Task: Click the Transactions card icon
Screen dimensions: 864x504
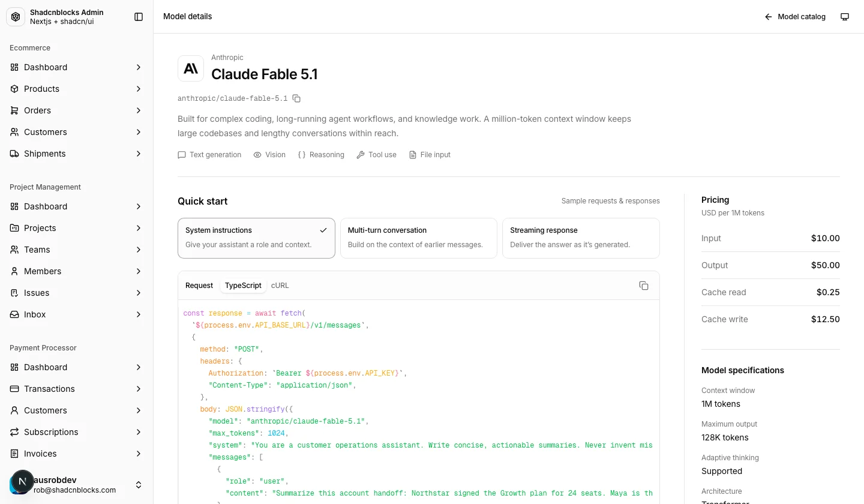Action: (x=14, y=389)
